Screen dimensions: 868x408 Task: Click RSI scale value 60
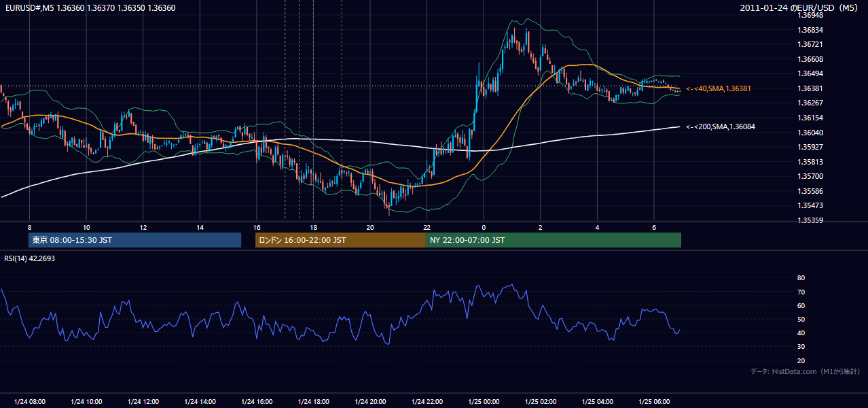click(x=801, y=305)
